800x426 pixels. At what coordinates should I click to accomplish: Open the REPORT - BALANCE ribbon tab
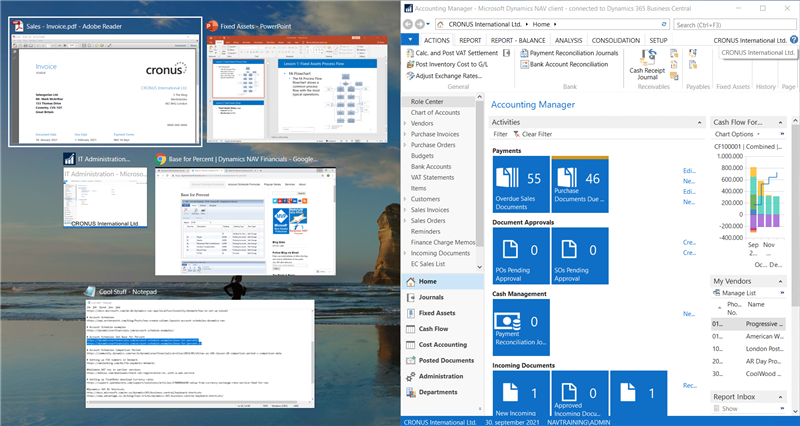pyautogui.click(x=518, y=40)
